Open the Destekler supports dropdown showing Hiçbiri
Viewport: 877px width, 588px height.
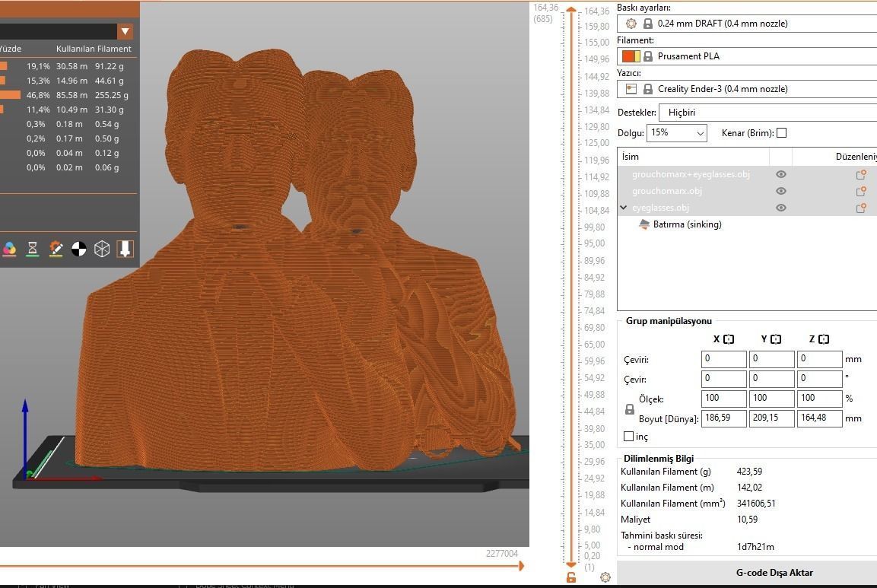768,113
